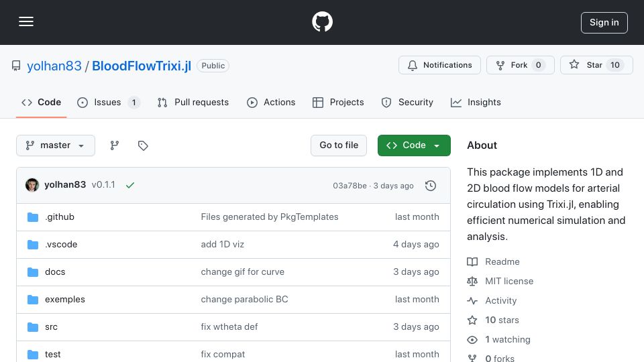Click the Fork count 0 badge
Image resolution: width=644 pixels, height=362 pixels.
tap(538, 65)
